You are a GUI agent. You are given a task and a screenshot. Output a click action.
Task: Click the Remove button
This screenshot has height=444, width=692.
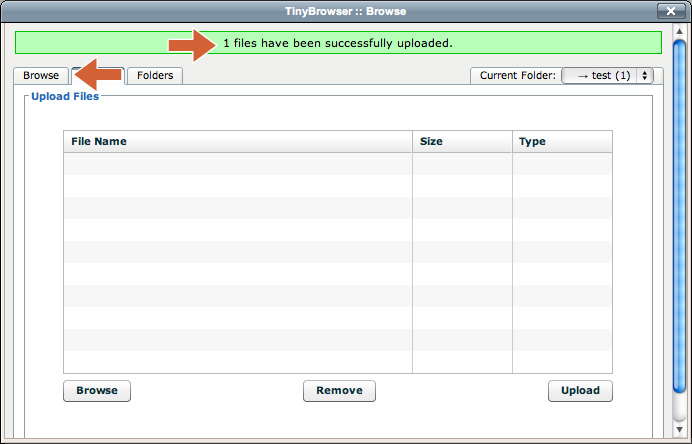[339, 391]
